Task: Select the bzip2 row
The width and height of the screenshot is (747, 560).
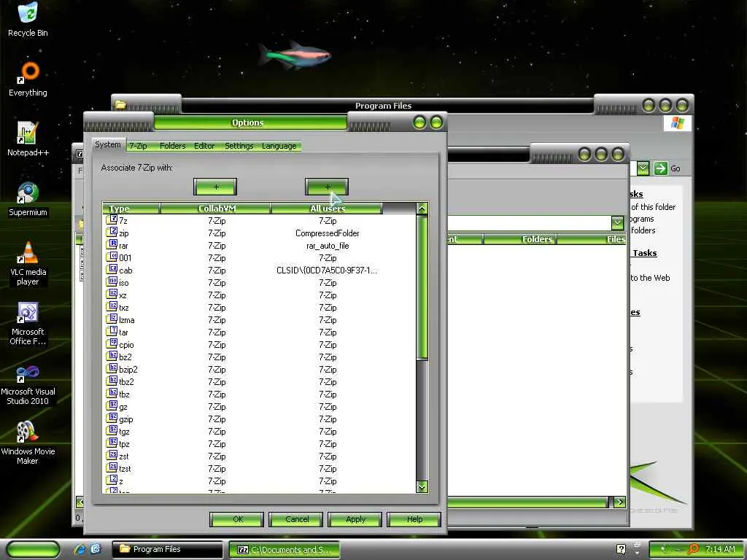Action: pos(260,369)
